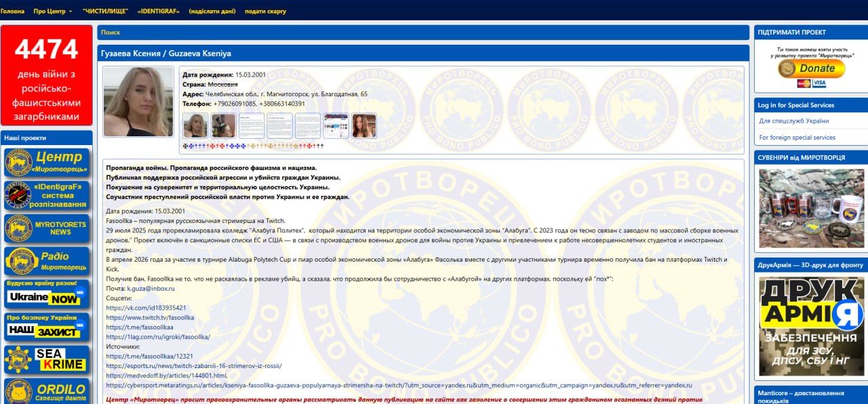This screenshot has height=404, width=868.
Task: Expand the Про Центр dropdown menu
Action: (x=52, y=12)
